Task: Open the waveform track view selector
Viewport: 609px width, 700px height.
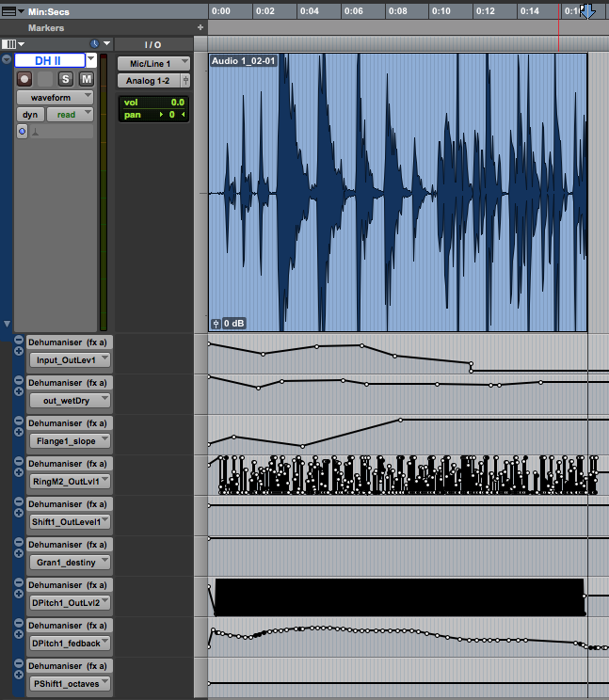Action: click(x=56, y=97)
